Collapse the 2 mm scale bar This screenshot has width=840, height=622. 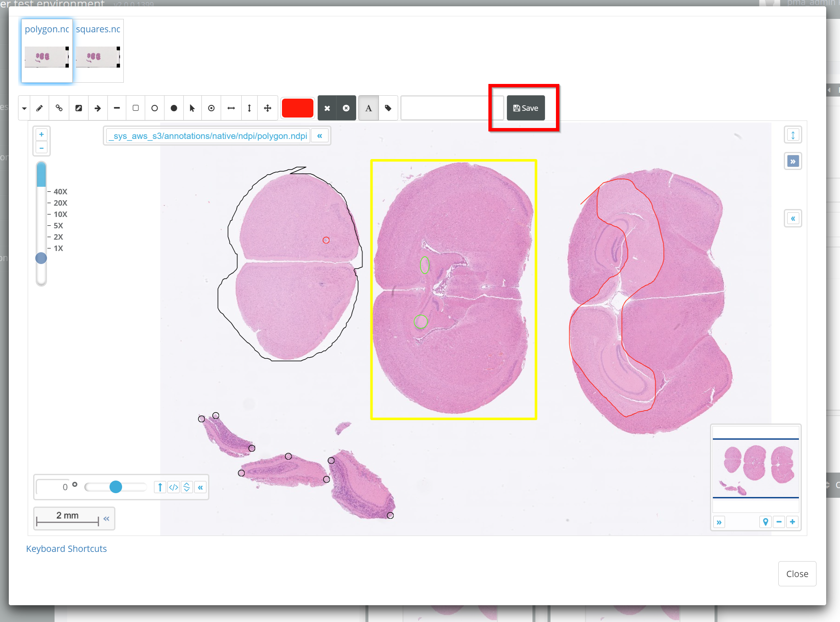[x=107, y=519]
